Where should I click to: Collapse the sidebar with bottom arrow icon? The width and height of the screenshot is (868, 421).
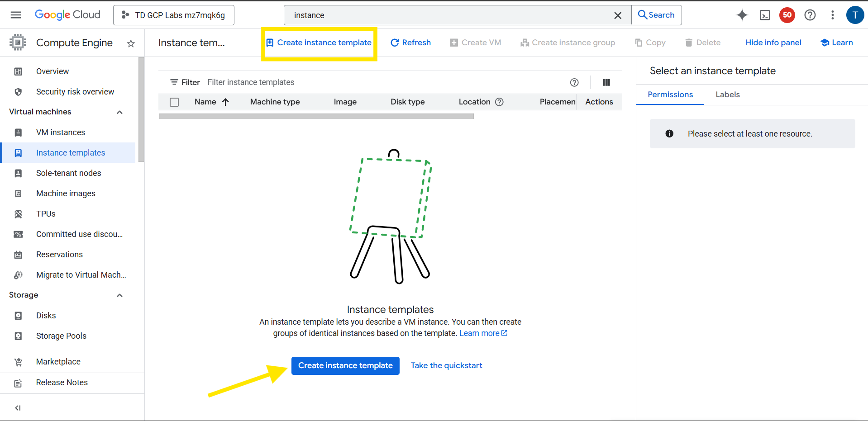click(18, 408)
